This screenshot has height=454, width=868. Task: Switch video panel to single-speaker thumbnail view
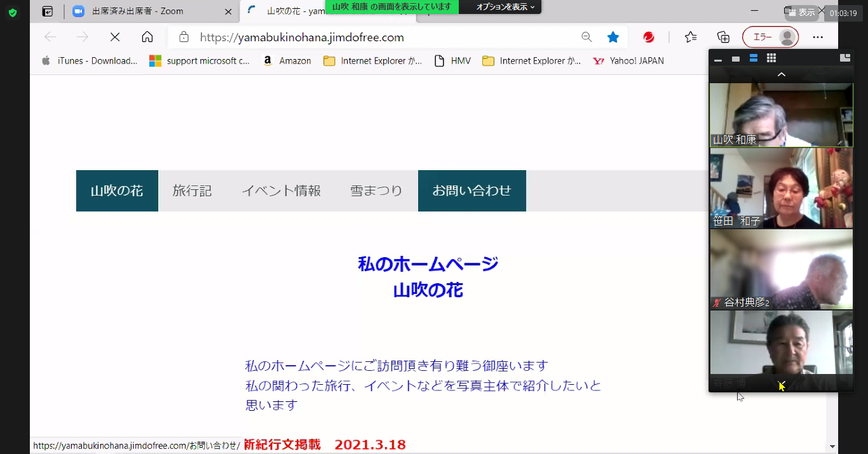(x=736, y=59)
